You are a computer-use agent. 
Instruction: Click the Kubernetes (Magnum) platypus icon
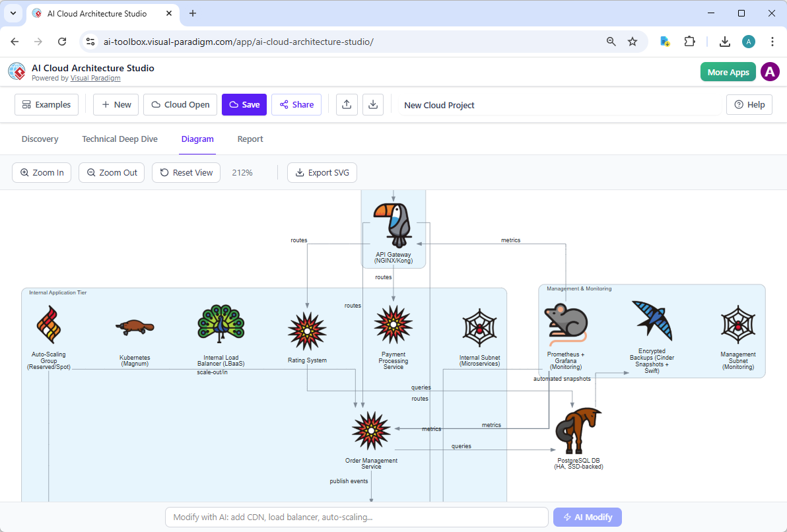[x=135, y=325]
